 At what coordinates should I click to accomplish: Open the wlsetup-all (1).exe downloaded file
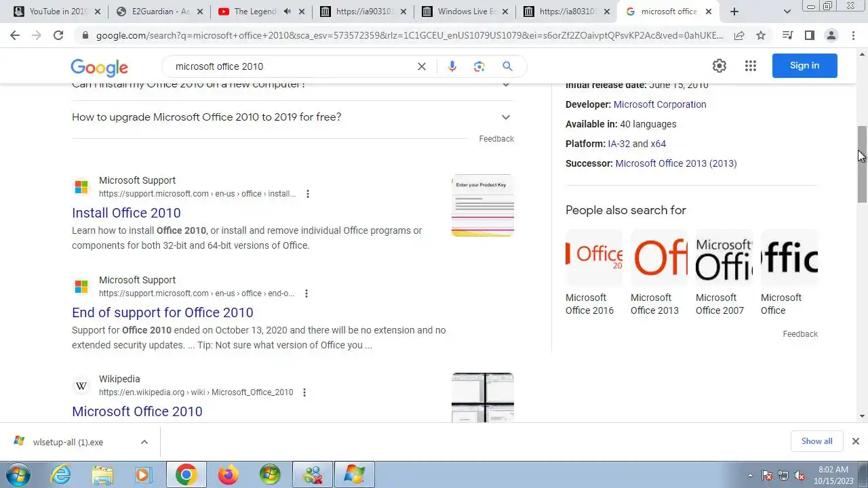coord(68,442)
